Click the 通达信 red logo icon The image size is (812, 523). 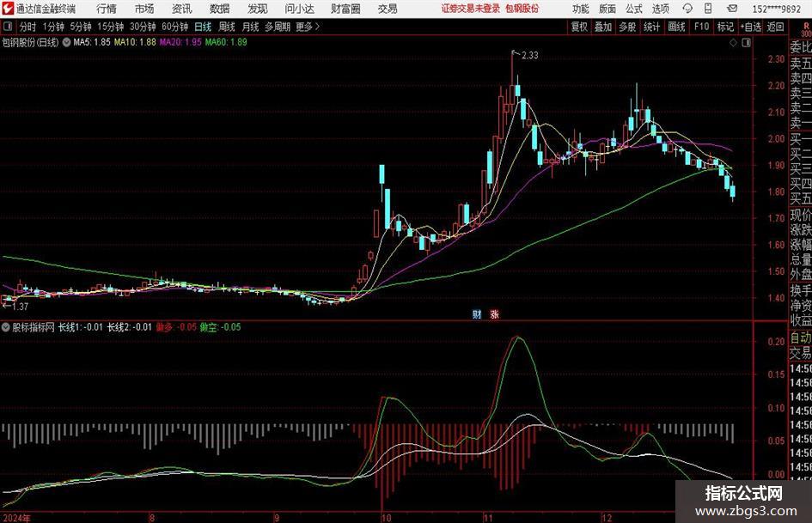(7, 9)
